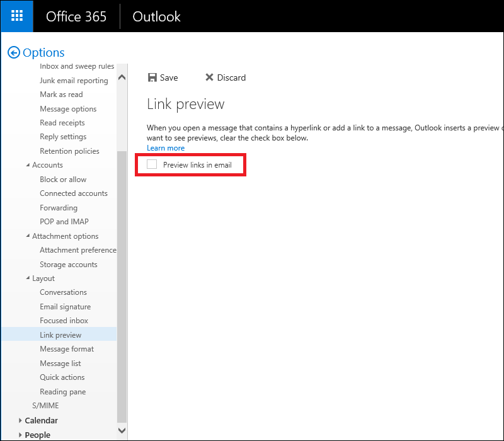Open Junk email reporting settings
The height and width of the screenshot is (441, 504).
pyautogui.click(x=74, y=81)
